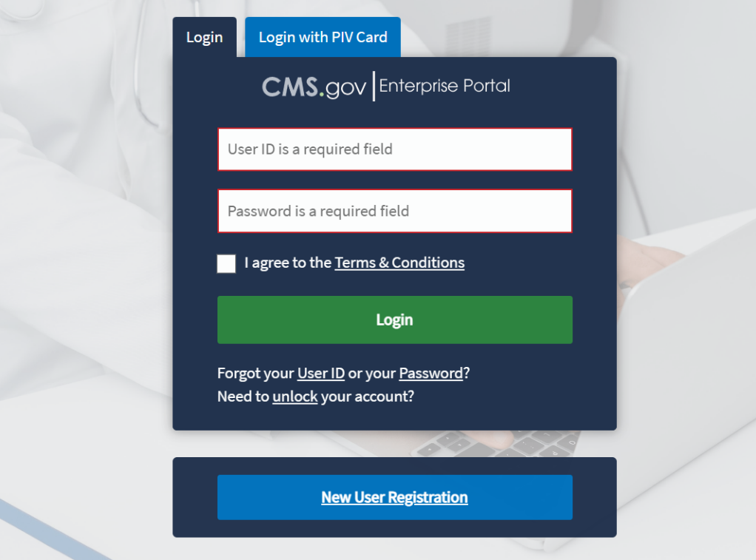756x560 pixels.
Task: Open New User Registration
Action: (x=394, y=497)
